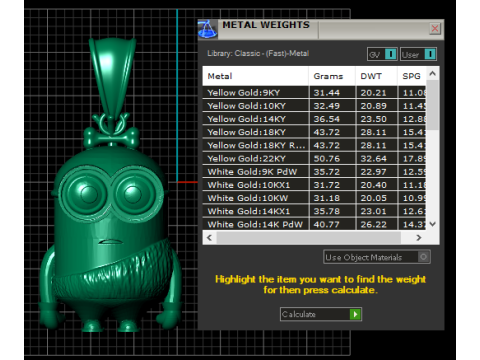Enable Use Object Materials option
Screen dimensions: 480x360
pos(377,257)
